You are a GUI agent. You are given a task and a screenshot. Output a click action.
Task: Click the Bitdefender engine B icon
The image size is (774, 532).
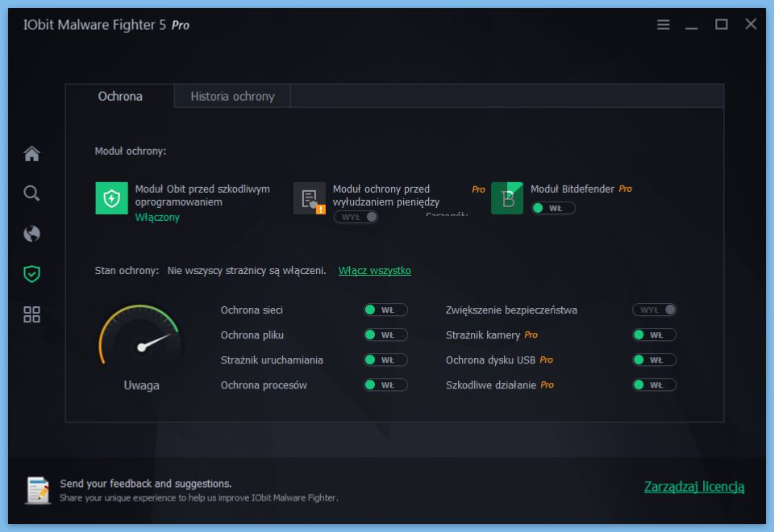507,198
